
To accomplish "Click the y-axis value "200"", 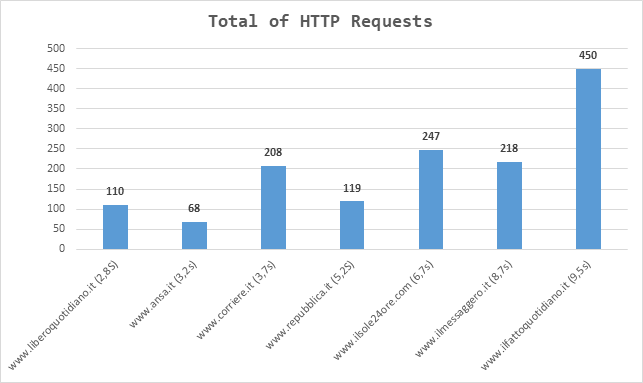I will (x=56, y=169).
